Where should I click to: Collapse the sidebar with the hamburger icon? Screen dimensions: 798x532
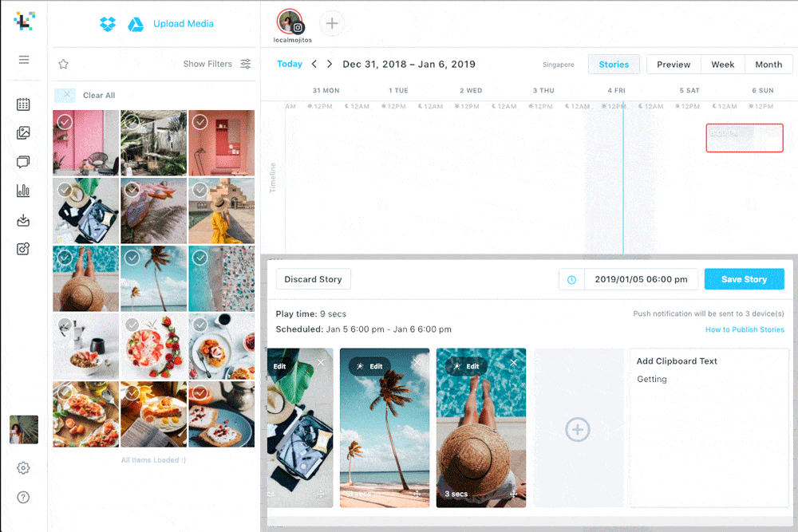24,60
